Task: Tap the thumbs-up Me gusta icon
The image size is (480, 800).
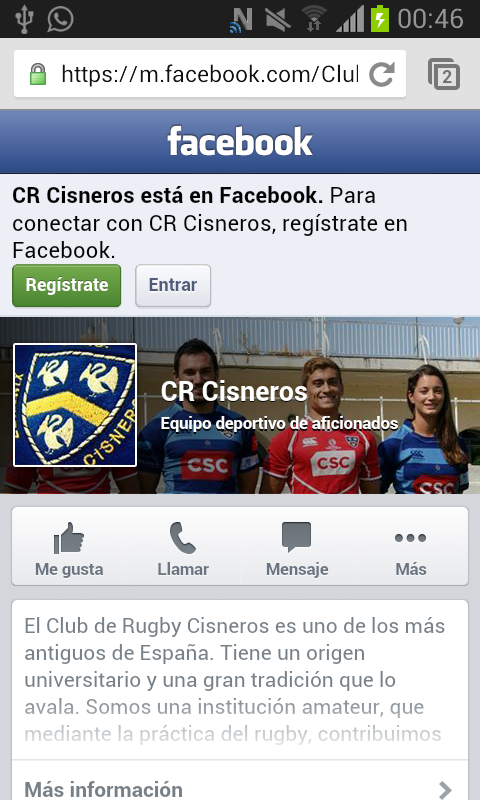Action: (x=69, y=538)
